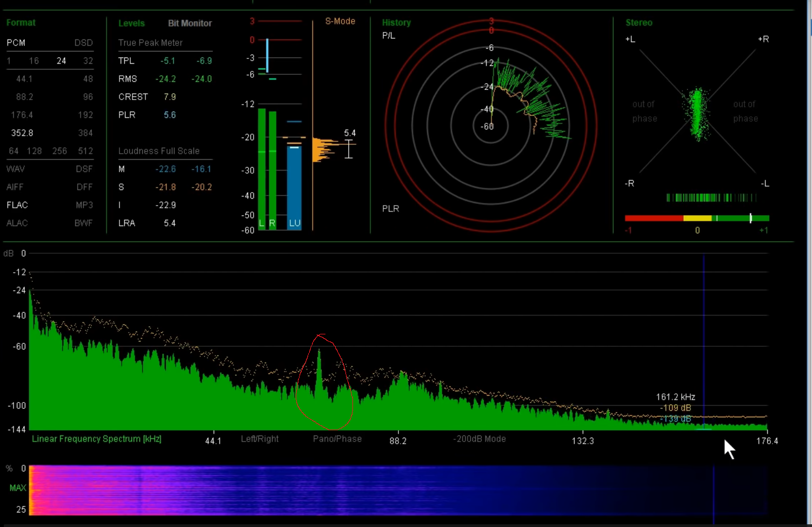Click the BWF file type label
This screenshot has width=812, height=527.
point(84,223)
